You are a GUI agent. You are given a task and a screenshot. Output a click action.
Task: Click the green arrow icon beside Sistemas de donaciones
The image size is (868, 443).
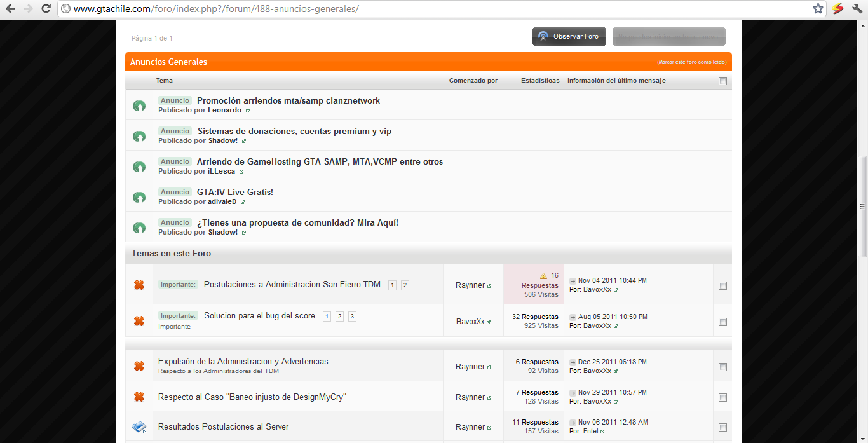(x=139, y=136)
